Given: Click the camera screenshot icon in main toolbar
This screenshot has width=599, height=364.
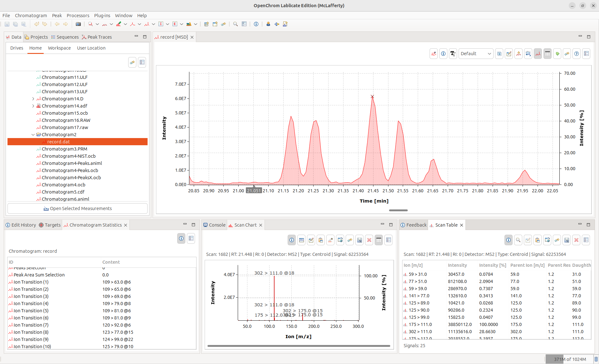Looking at the screenshot, I should [78, 24].
